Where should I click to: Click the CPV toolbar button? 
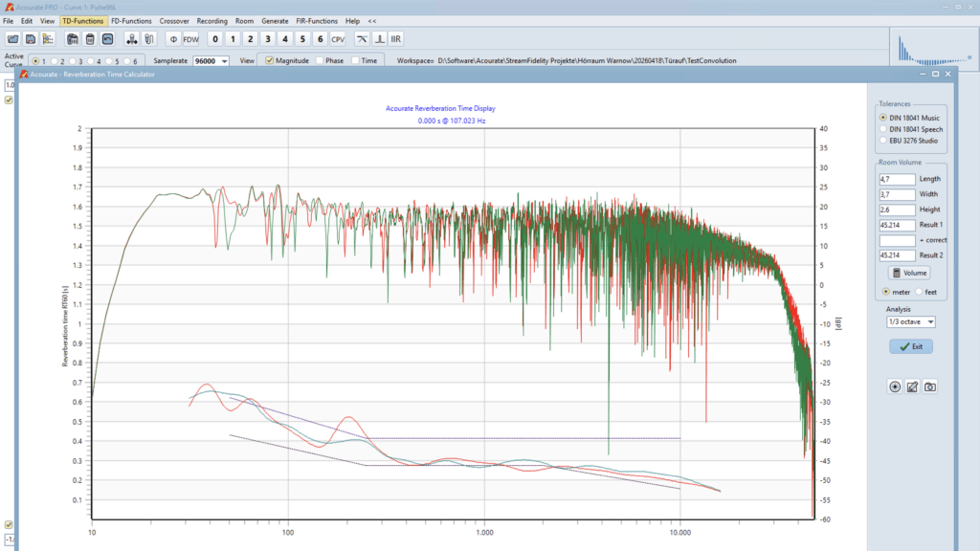point(338,39)
